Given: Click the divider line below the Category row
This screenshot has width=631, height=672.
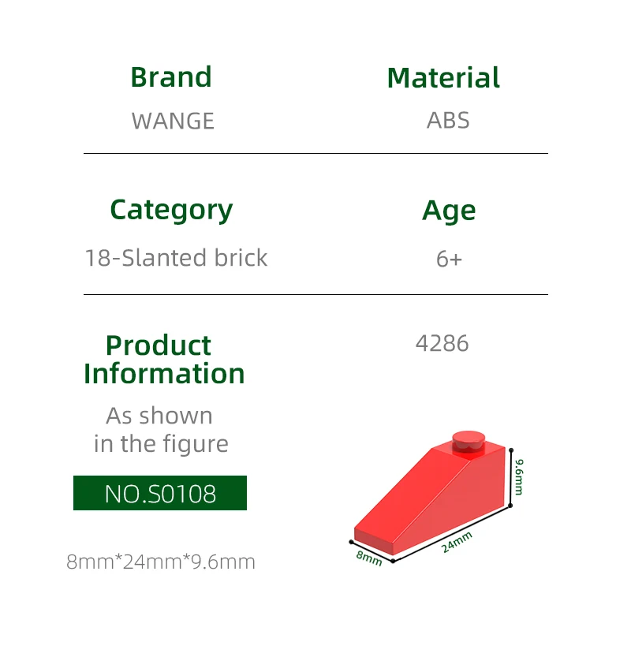Looking at the screenshot, I should [x=315, y=294].
